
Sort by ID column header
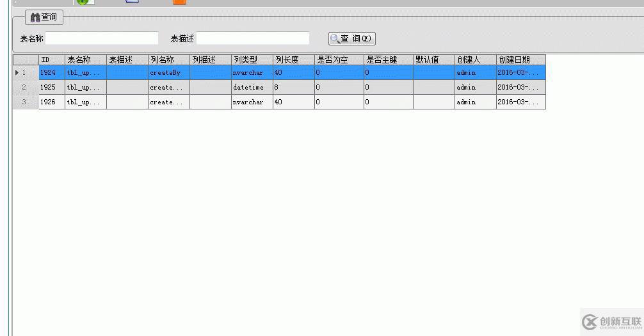tap(52, 60)
